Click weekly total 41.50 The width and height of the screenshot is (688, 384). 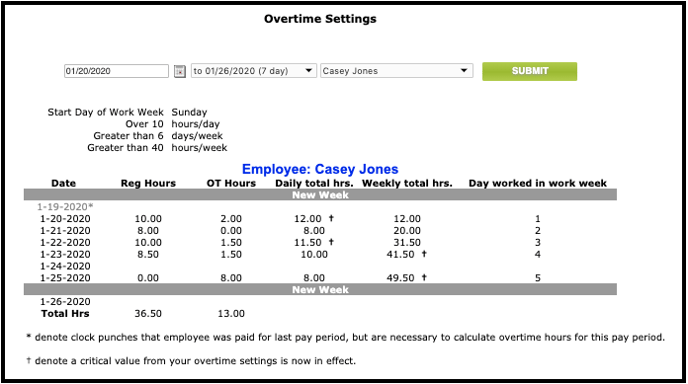[401, 254]
